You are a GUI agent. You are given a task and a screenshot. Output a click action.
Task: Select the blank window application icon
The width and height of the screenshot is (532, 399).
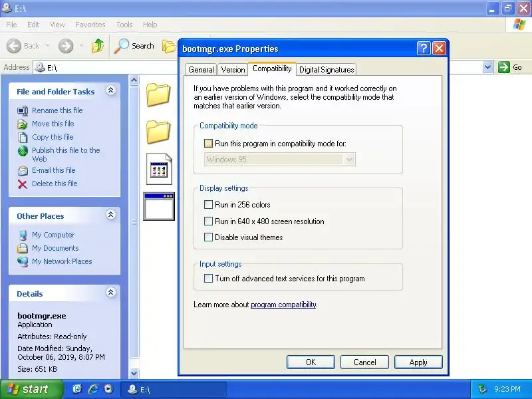159,206
